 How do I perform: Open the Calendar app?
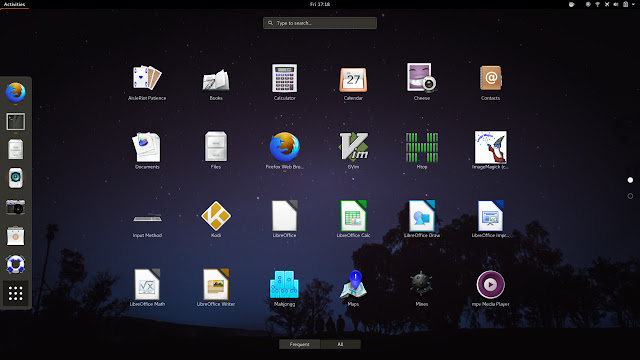pos(353,82)
